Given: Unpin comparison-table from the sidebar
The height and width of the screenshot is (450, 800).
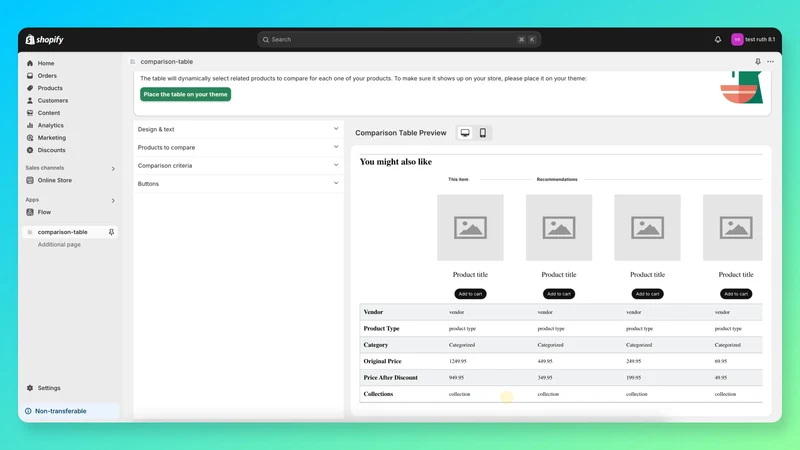Looking at the screenshot, I should (x=111, y=232).
